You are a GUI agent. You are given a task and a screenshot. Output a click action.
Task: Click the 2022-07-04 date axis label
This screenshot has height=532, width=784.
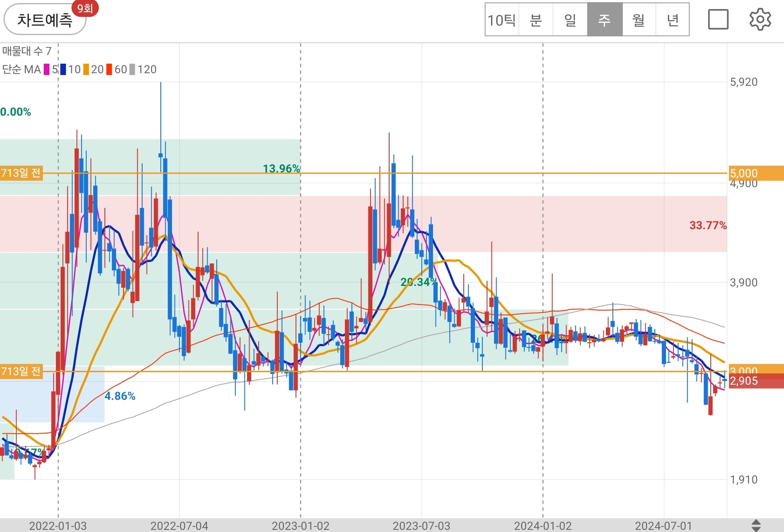tap(179, 526)
